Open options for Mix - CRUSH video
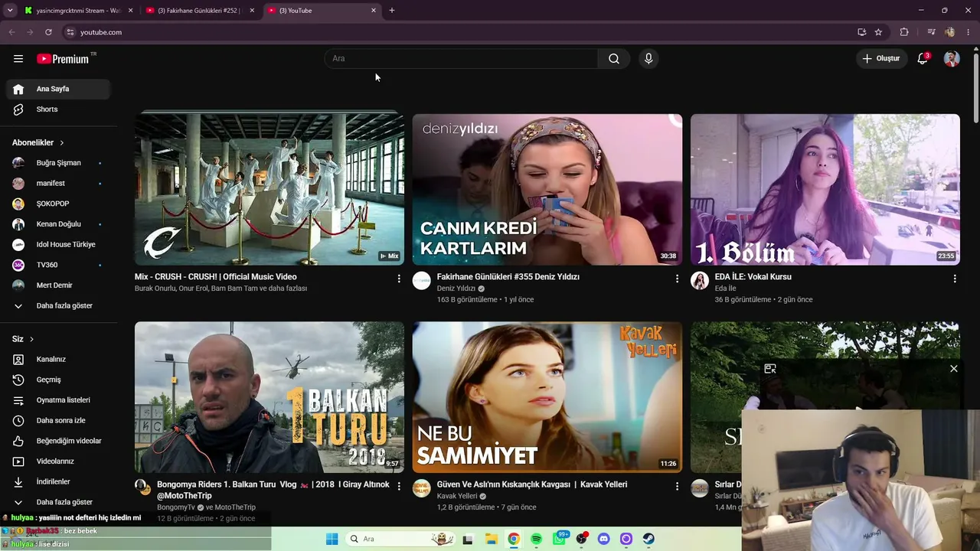 pos(399,279)
